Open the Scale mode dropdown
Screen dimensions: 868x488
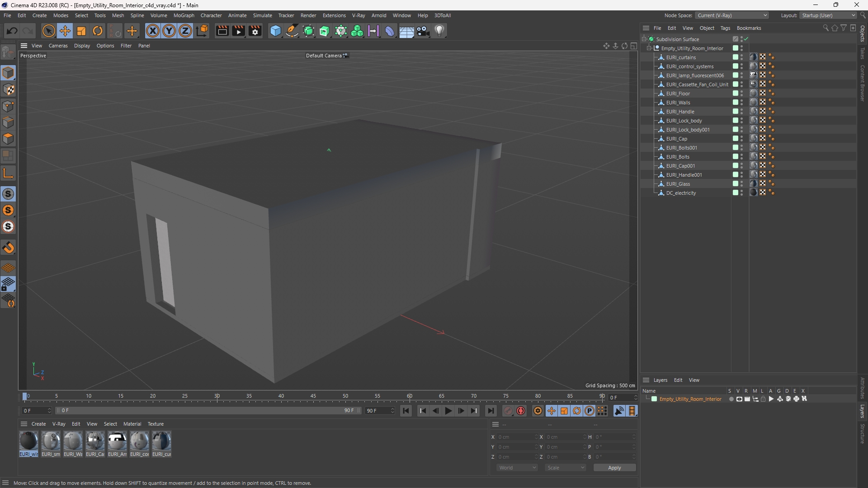(566, 468)
